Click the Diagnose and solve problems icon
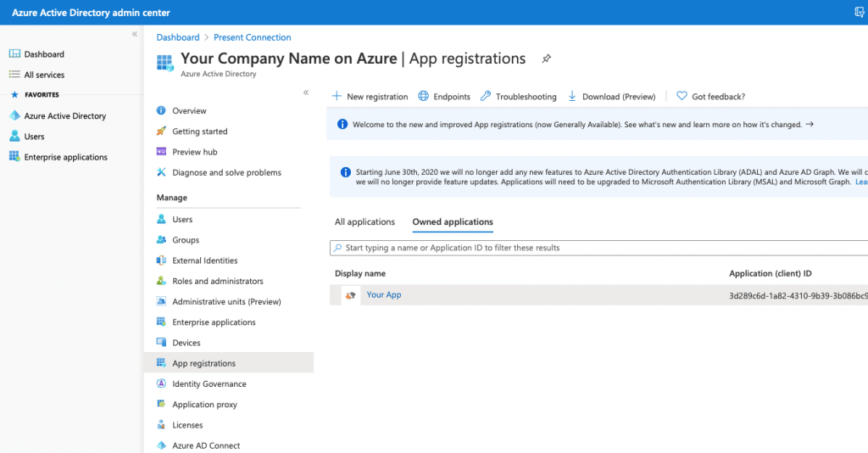Screen dimensions: 868x453 pyautogui.click(x=161, y=171)
